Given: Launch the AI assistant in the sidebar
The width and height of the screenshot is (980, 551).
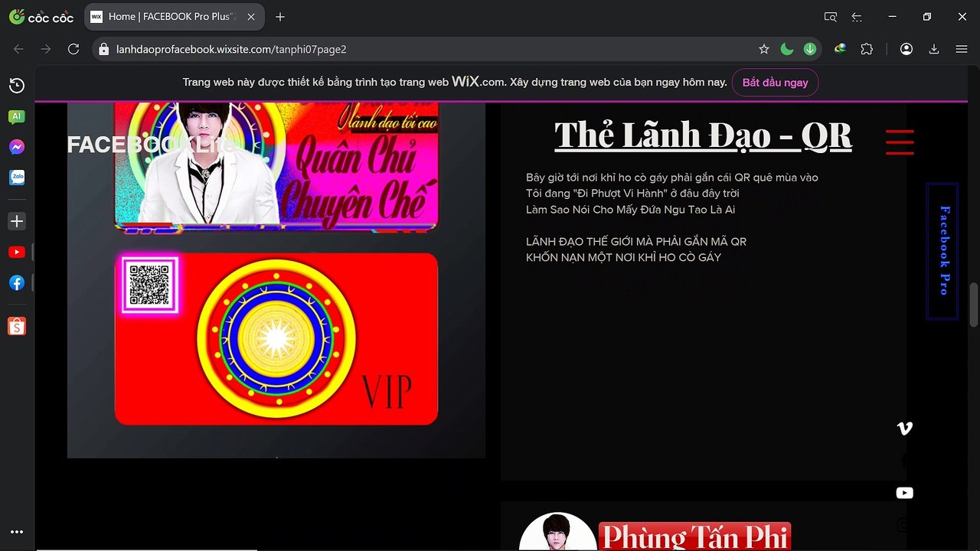Looking at the screenshot, I should click(x=17, y=116).
